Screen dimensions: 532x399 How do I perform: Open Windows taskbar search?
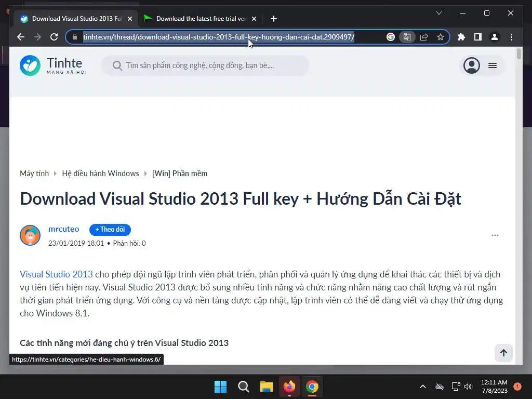click(x=244, y=387)
